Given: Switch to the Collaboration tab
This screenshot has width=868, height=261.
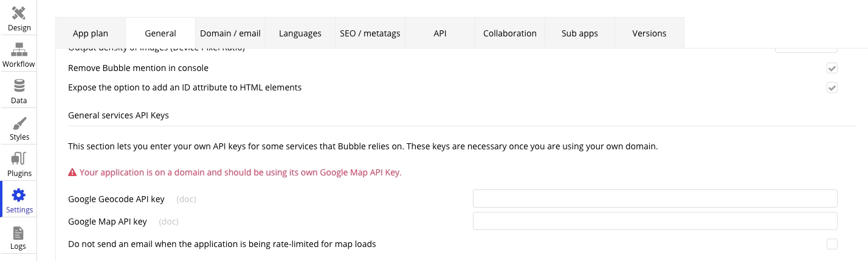Looking at the screenshot, I should coord(510,33).
